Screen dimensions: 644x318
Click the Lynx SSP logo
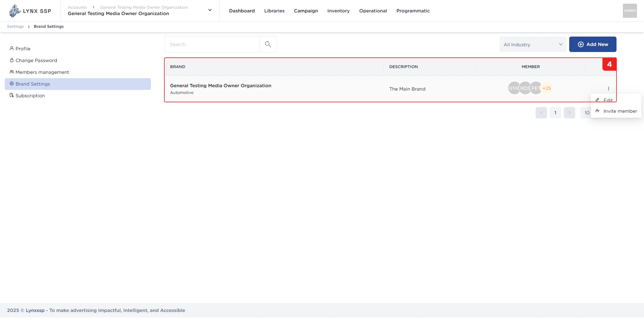[x=30, y=11]
